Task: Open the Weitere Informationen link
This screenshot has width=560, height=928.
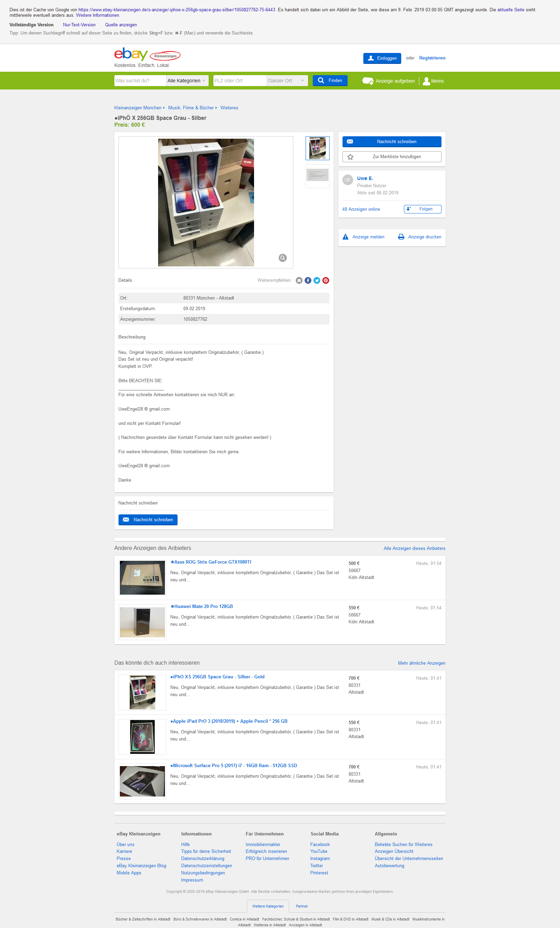Action: [98, 15]
